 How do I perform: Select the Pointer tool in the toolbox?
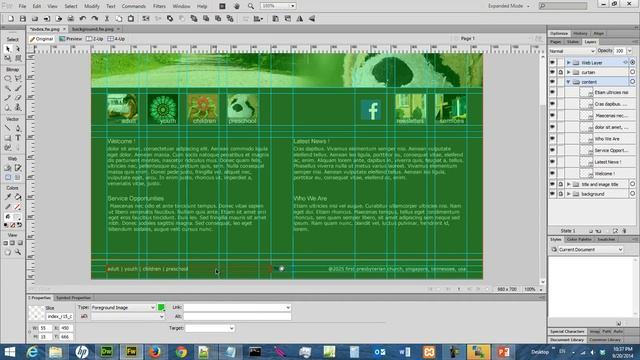pyautogui.click(x=8, y=49)
